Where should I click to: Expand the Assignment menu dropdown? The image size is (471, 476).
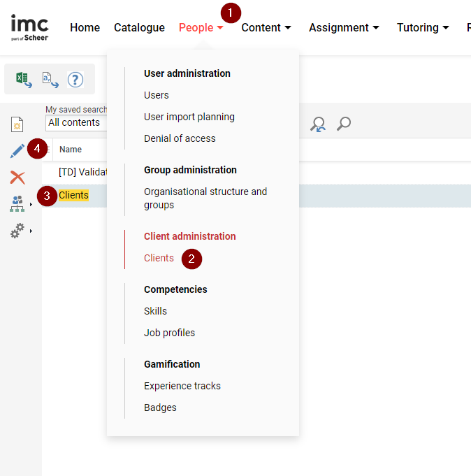point(344,28)
